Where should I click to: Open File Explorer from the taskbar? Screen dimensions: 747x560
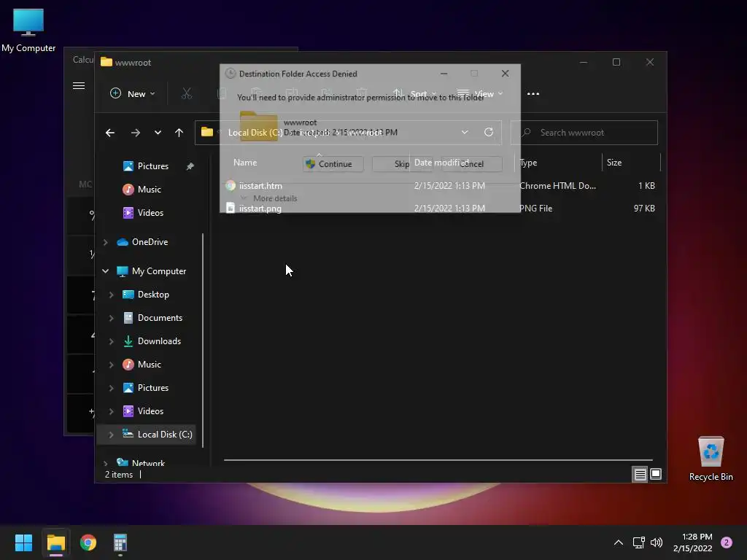click(55, 542)
